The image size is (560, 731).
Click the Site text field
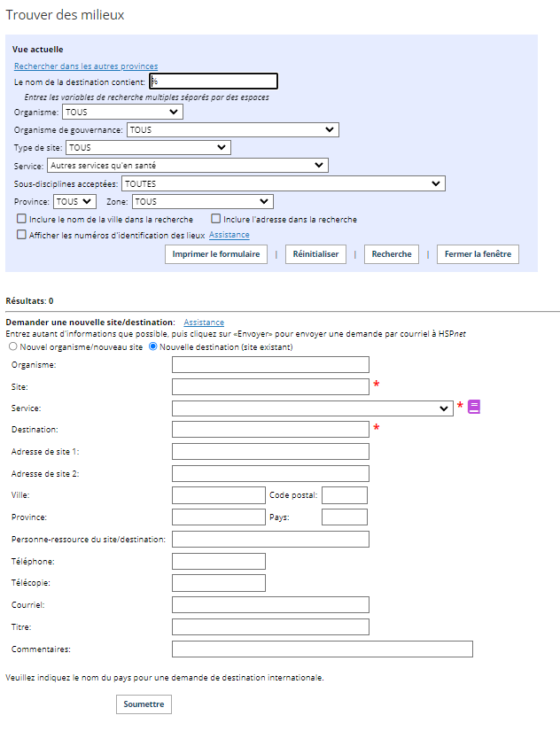270,386
